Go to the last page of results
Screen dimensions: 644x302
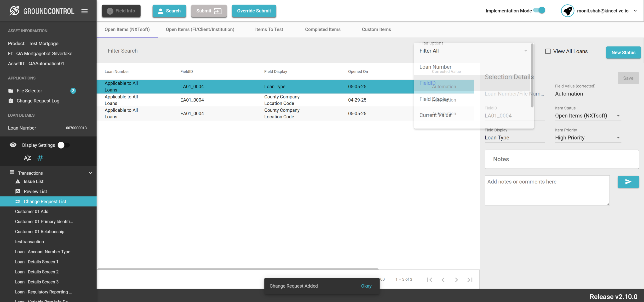[x=470, y=279]
